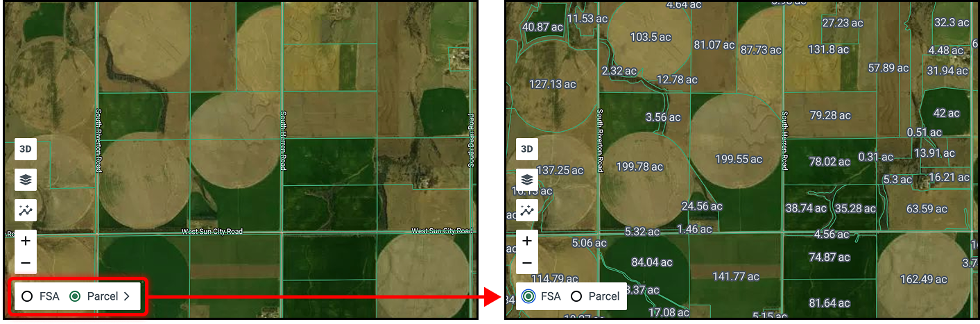
Task: Select the polyline draw tool on the left map
Action: click(x=26, y=210)
